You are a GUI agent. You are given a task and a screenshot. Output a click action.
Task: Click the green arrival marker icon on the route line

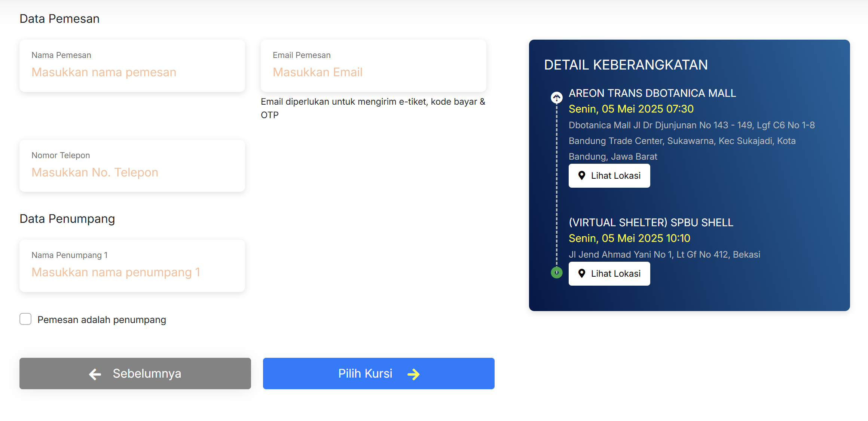[557, 273]
